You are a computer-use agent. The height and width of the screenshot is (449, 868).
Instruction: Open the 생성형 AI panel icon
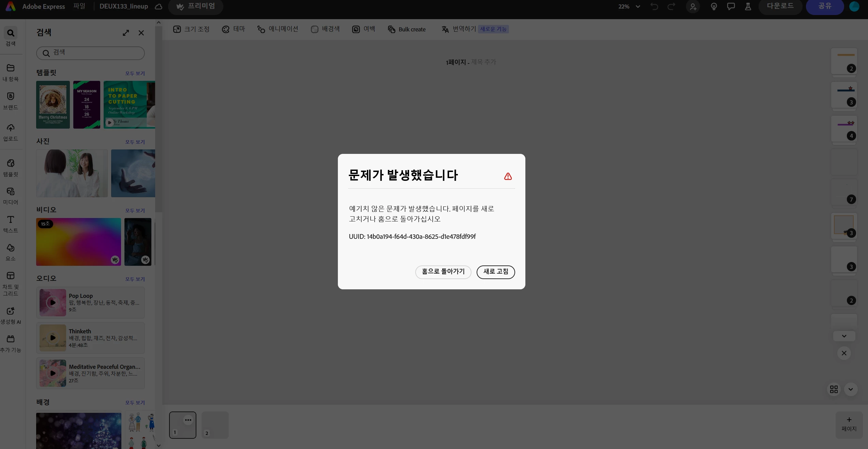point(11,315)
